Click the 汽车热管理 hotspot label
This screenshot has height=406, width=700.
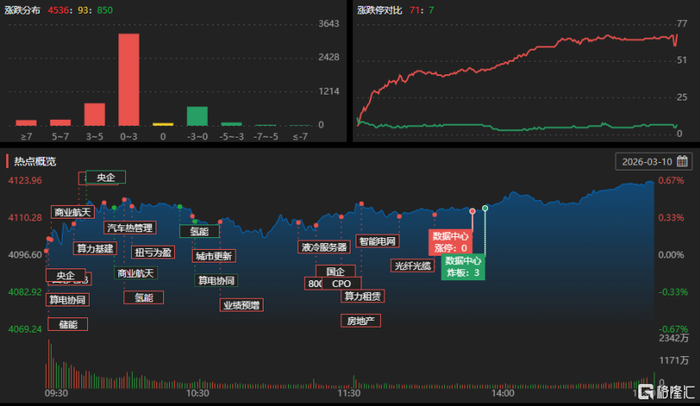(130, 228)
